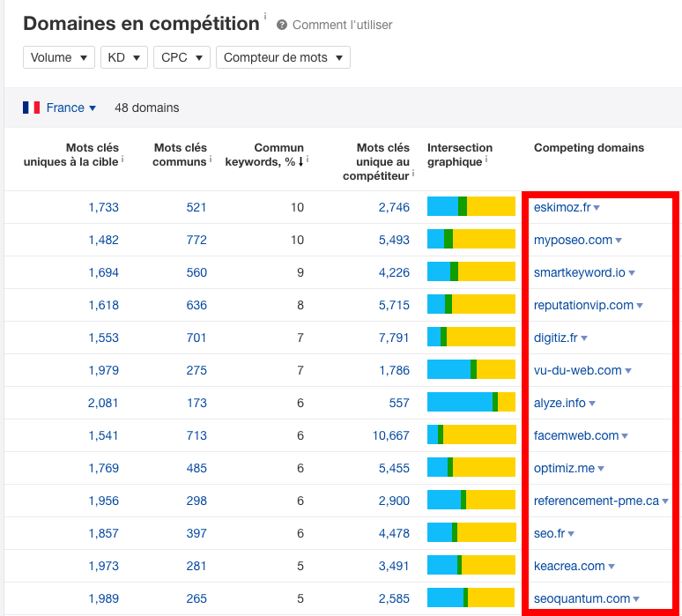Open the seo.fr domain link
Viewport: 682px width, 616px height.
(x=549, y=533)
